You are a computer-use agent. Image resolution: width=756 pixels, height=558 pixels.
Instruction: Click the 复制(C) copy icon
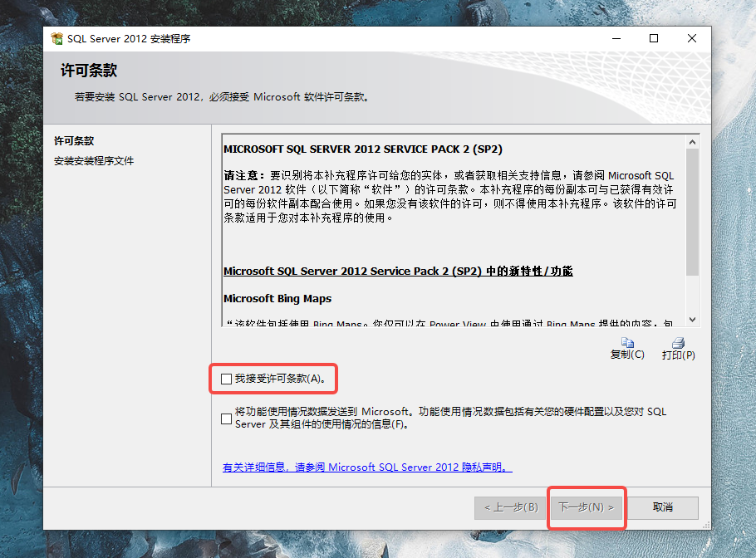click(627, 343)
